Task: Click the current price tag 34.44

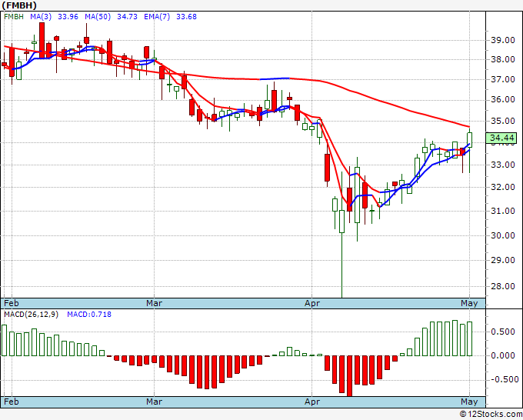Action: pos(501,138)
